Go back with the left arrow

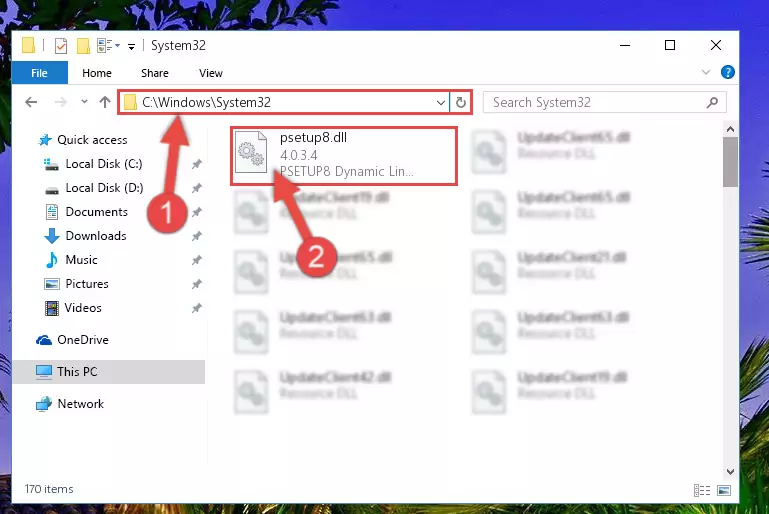pos(31,102)
